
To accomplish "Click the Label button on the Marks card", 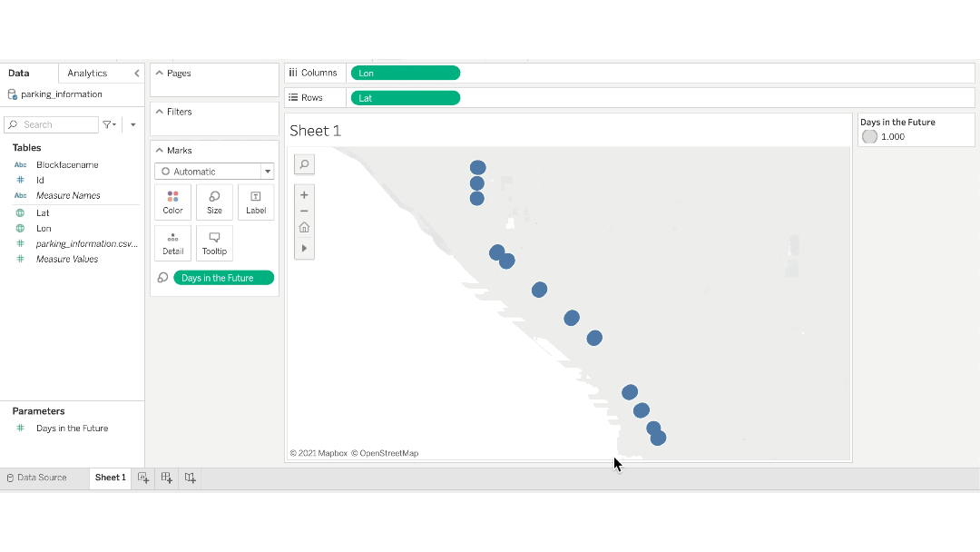I will [255, 201].
